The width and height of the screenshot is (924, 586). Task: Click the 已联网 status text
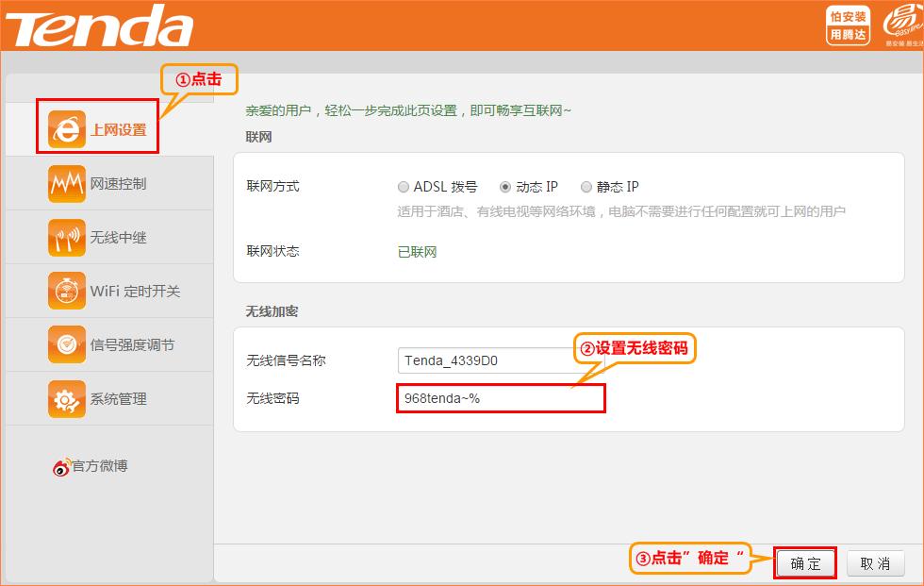tap(417, 252)
